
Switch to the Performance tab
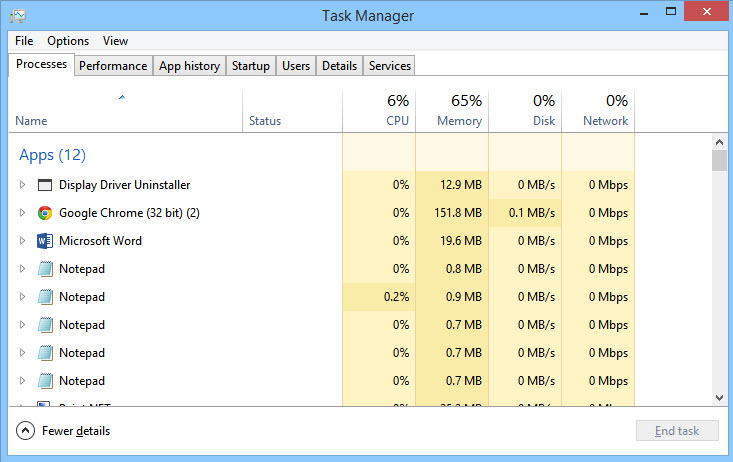[x=113, y=66]
